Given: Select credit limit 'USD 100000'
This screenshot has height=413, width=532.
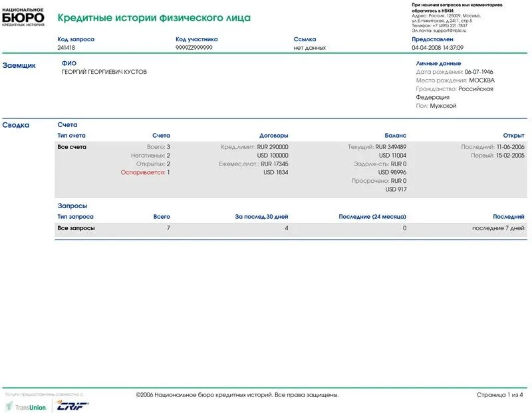Looking at the screenshot, I should [273, 156].
